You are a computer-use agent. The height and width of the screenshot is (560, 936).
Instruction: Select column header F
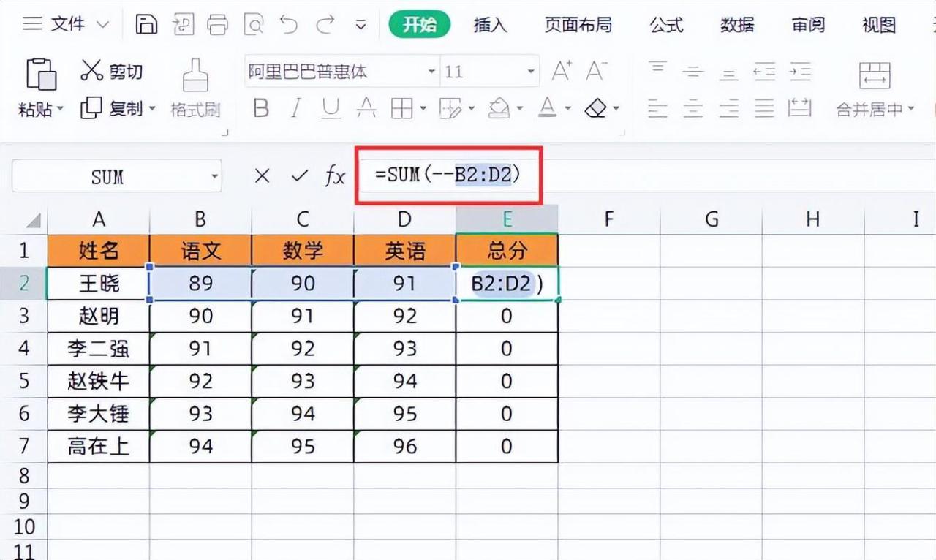coord(608,219)
